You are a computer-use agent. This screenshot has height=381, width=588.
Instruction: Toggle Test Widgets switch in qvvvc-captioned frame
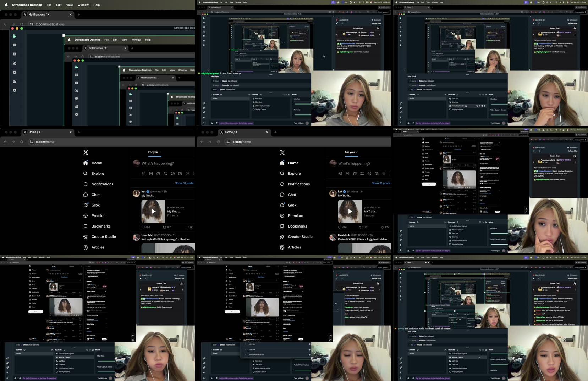pos(504,378)
